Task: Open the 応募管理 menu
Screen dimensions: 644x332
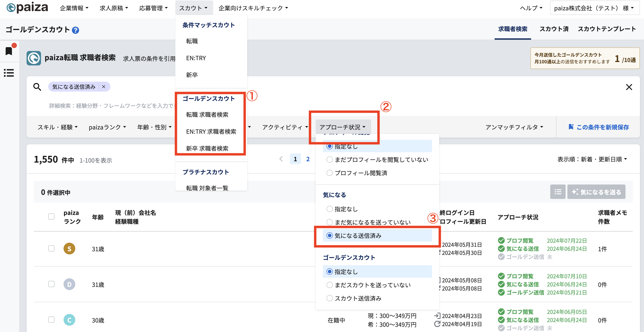Action: click(153, 8)
